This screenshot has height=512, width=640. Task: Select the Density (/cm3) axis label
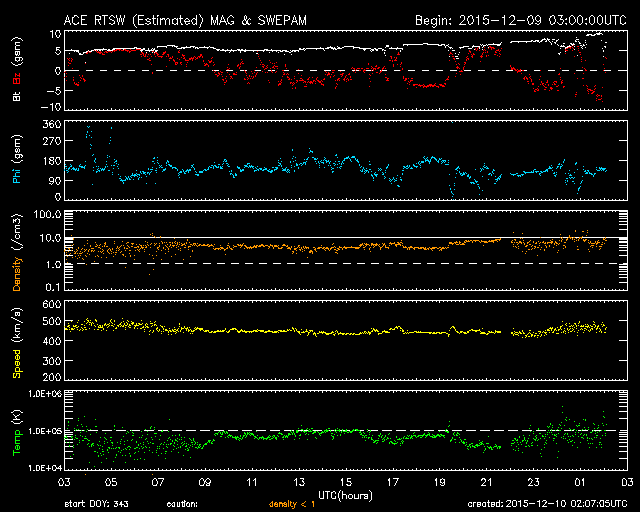coord(15,254)
